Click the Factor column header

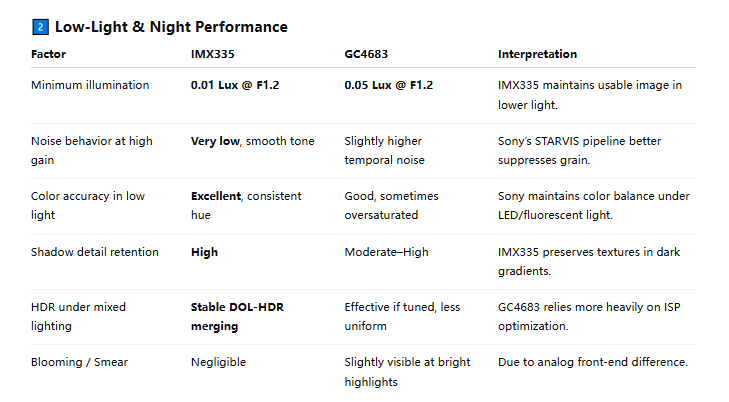coord(49,54)
